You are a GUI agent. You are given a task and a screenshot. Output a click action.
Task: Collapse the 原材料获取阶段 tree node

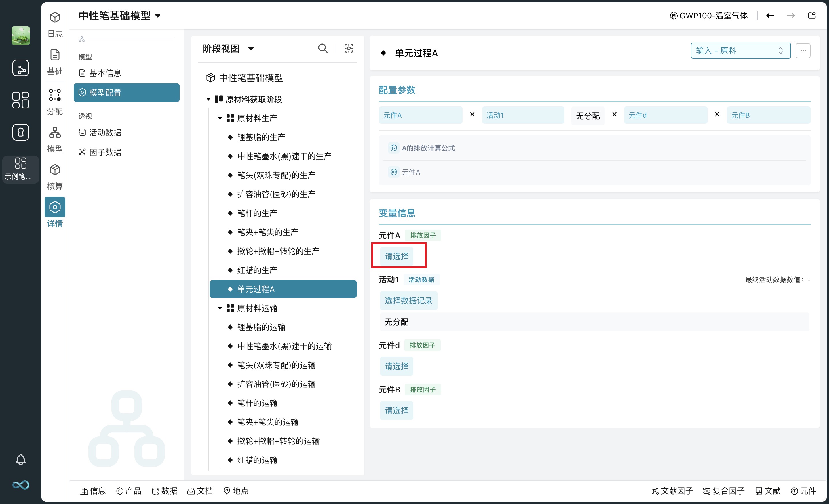208,99
